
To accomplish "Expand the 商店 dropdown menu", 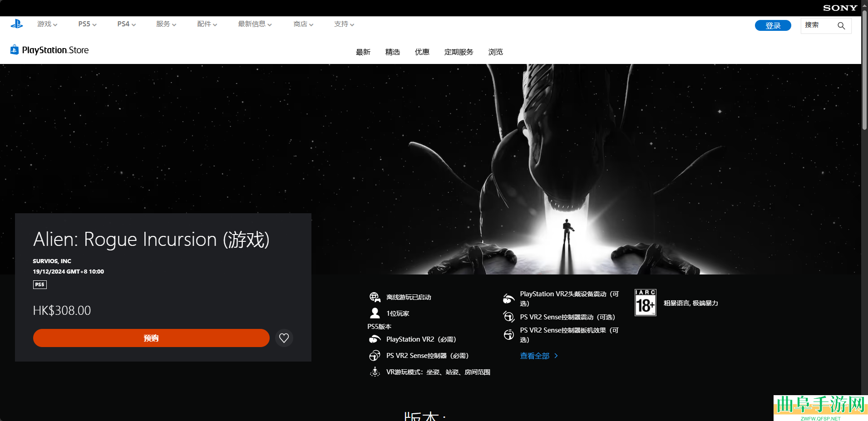I will pos(303,24).
